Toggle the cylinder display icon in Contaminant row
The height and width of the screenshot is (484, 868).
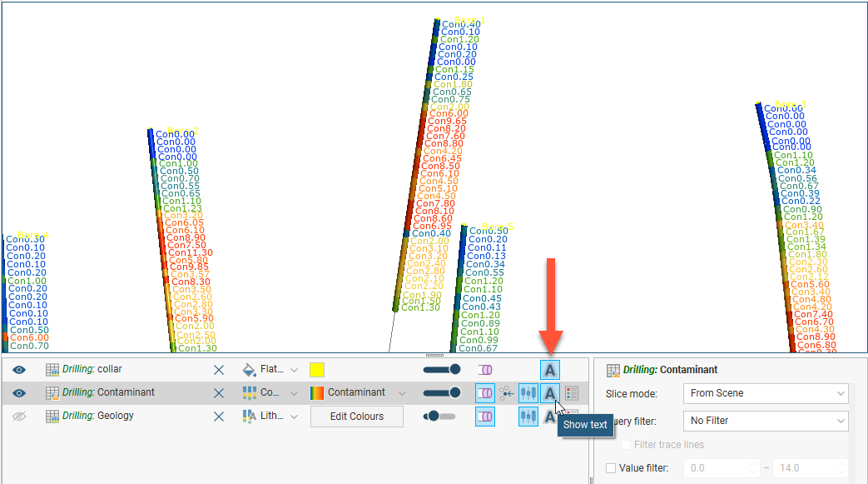tap(484, 392)
